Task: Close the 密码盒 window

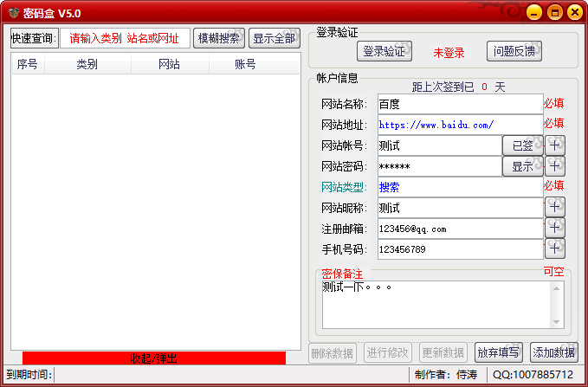Action: 575,12
